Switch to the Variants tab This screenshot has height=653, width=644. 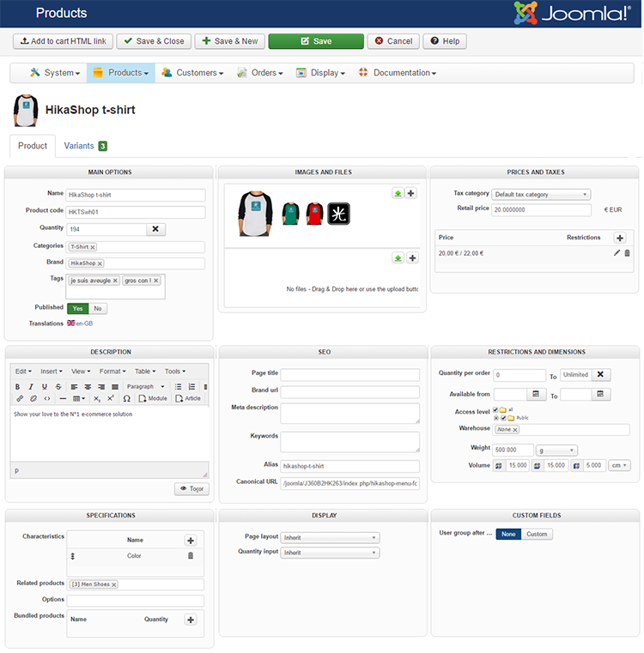tap(85, 146)
